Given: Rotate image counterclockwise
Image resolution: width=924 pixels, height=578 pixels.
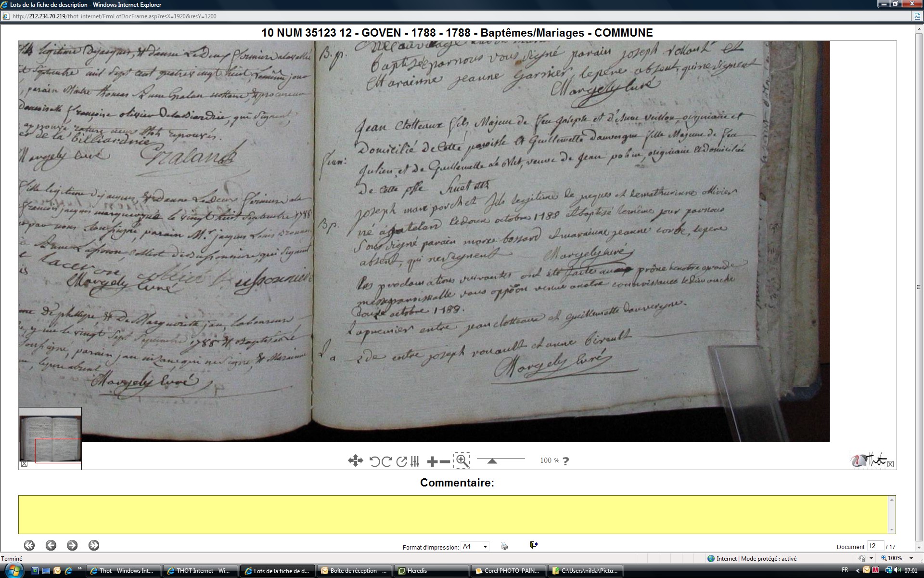Looking at the screenshot, I should (x=374, y=461).
